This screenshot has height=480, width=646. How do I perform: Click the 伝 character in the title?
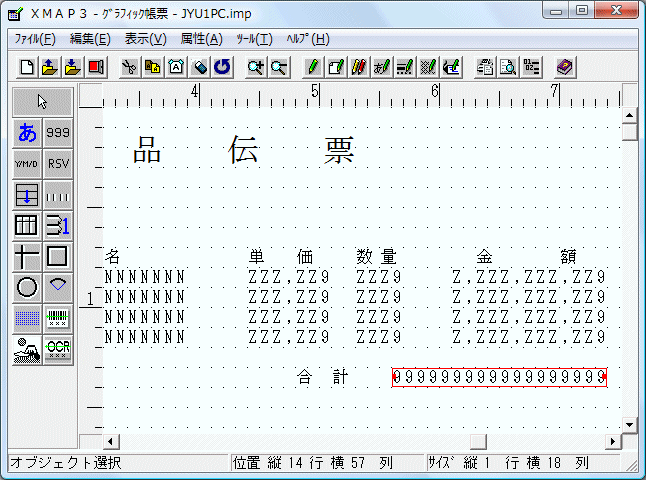tap(243, 150)
